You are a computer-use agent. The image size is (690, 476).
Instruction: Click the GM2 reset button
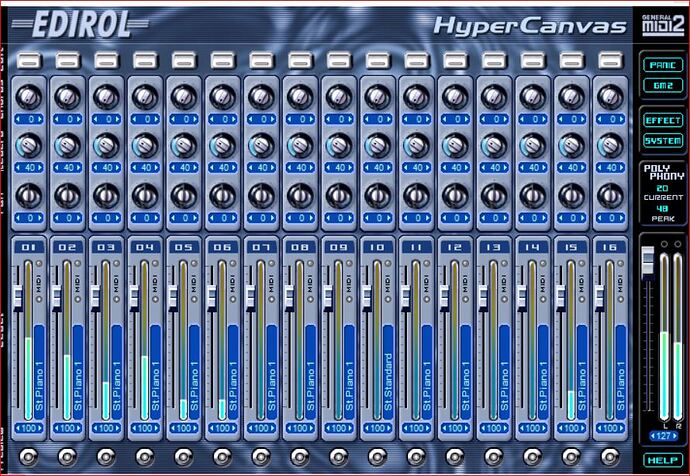click(x=663, y=85)
